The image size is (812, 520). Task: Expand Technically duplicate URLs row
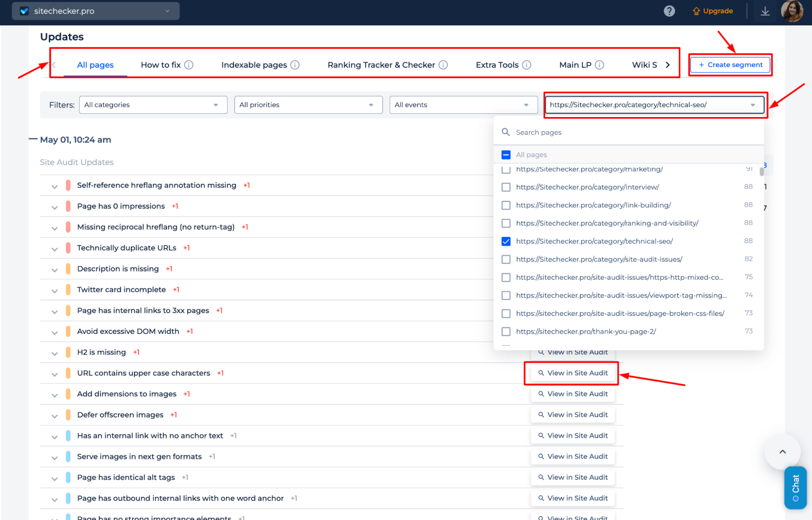54,249
